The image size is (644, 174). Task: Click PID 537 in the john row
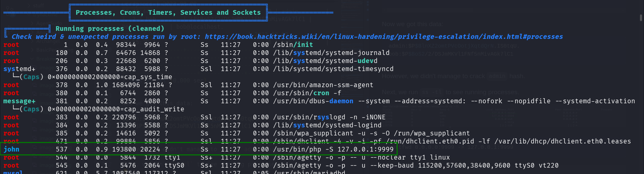[x=62, y=149]
